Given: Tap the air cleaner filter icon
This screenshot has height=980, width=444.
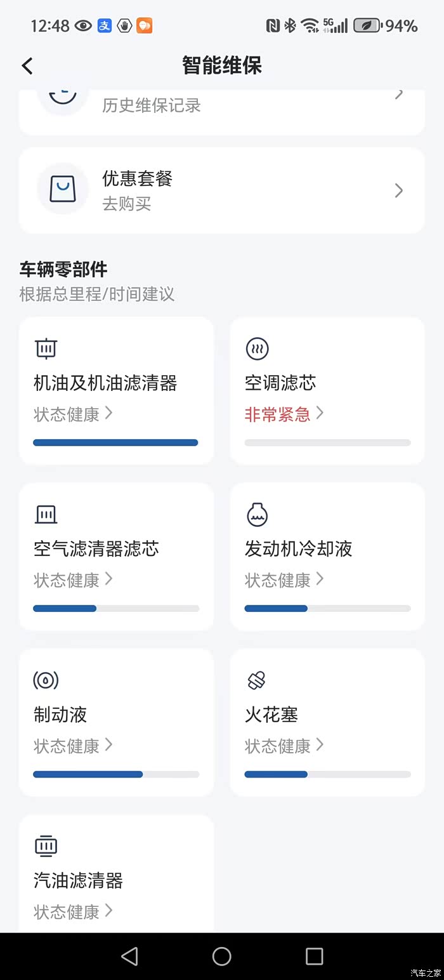Looking at the screenshot, I should 46,514.
